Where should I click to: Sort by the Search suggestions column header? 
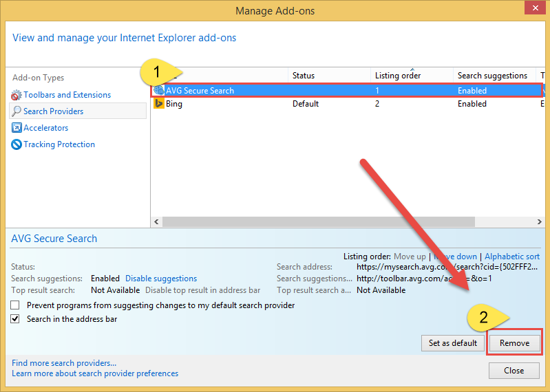click(494, 76)
